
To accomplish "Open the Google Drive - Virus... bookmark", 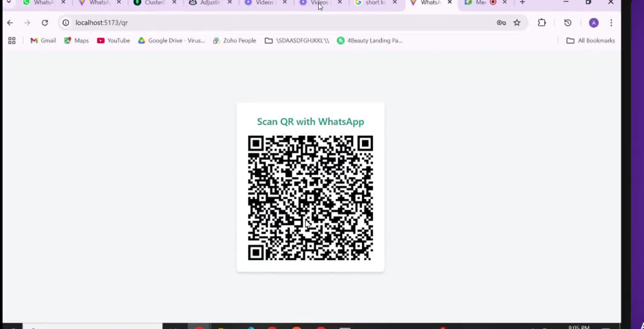I will coord(171,41).
